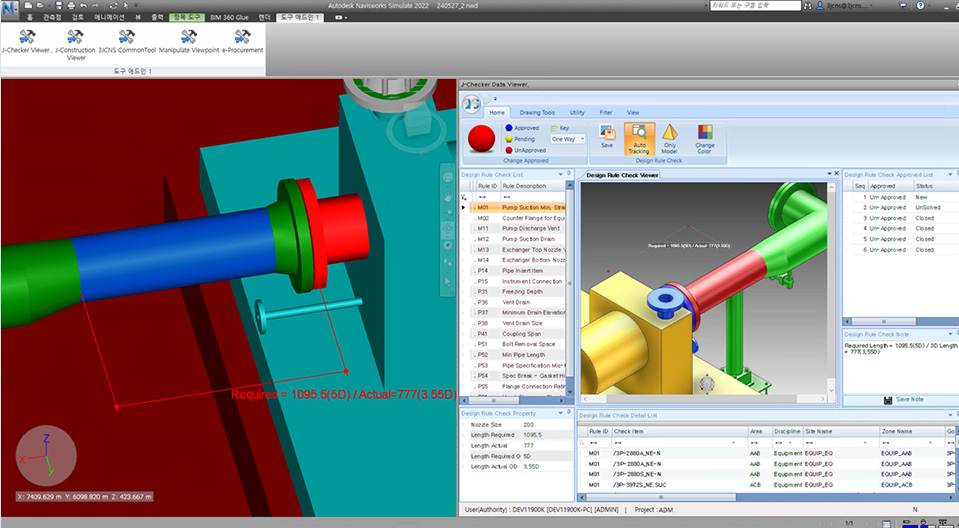Toggle Auto Tracking in Design Rule Check

pyautogui.click(x=639, y=139)
